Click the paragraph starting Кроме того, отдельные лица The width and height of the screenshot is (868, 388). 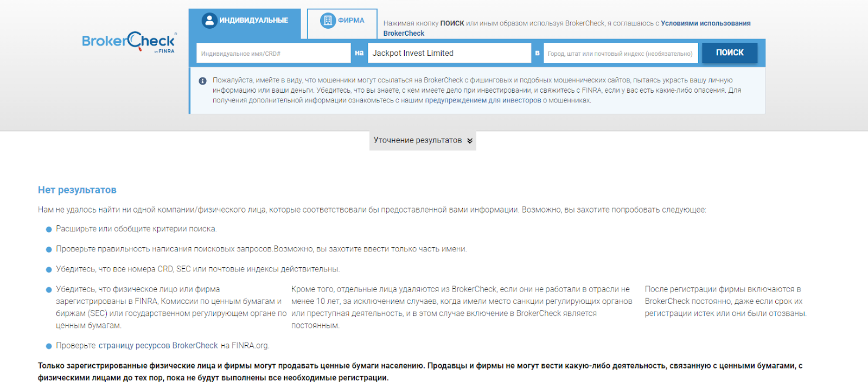[462, 307]
